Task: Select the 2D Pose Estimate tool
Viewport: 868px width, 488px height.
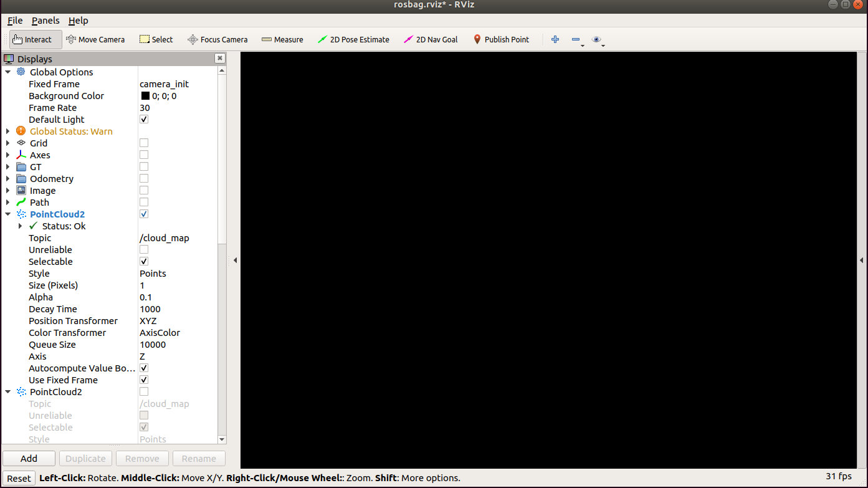Action: (x=353, y=39)
